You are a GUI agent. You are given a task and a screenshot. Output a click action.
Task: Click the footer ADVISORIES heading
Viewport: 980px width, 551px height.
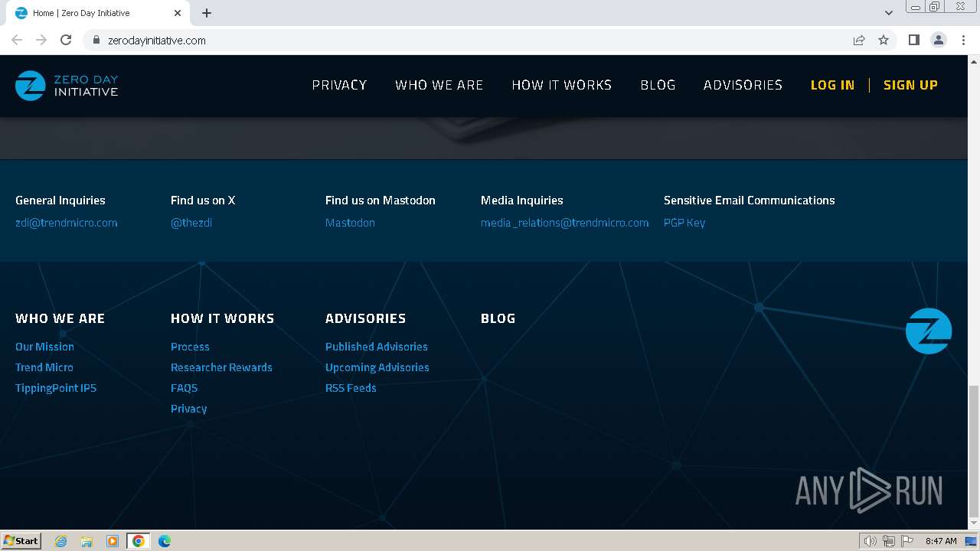[x=366, y=318]
